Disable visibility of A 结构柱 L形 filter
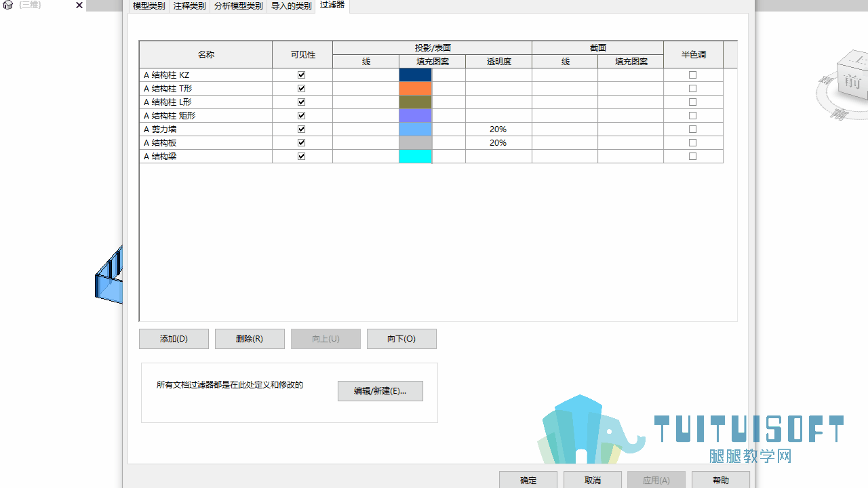868x488 pixels. point(302,102)
